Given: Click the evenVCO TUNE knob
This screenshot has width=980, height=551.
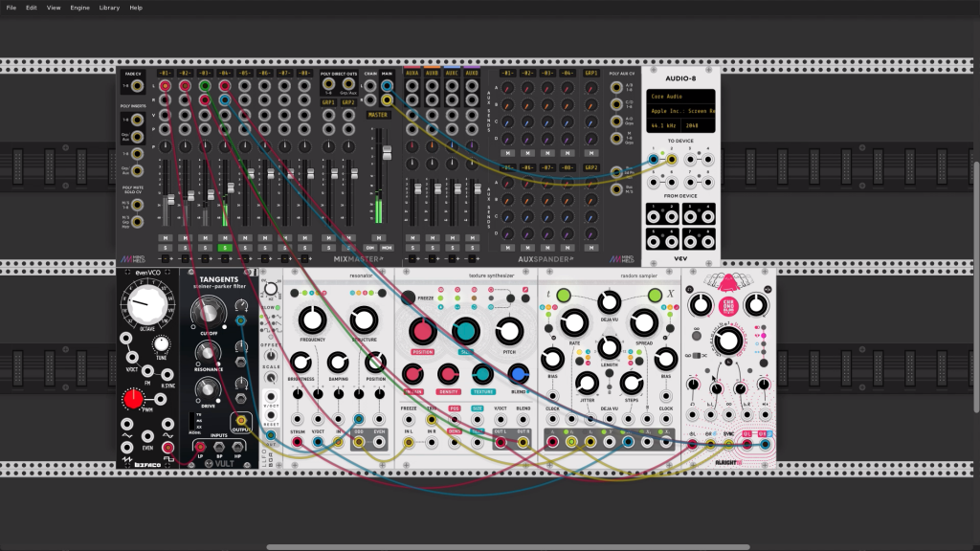Looking at the screenshot, I should [x=161, y=344].
